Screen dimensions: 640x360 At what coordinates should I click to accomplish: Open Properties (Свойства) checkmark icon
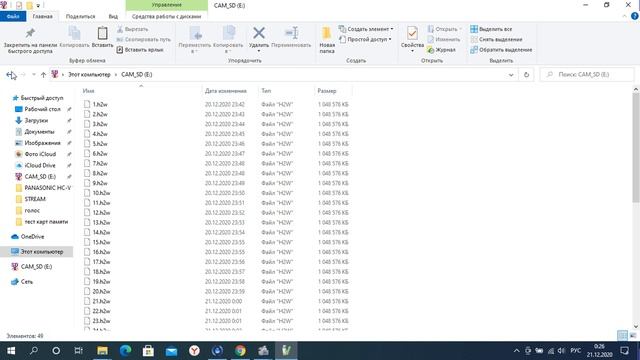[412, 33]
